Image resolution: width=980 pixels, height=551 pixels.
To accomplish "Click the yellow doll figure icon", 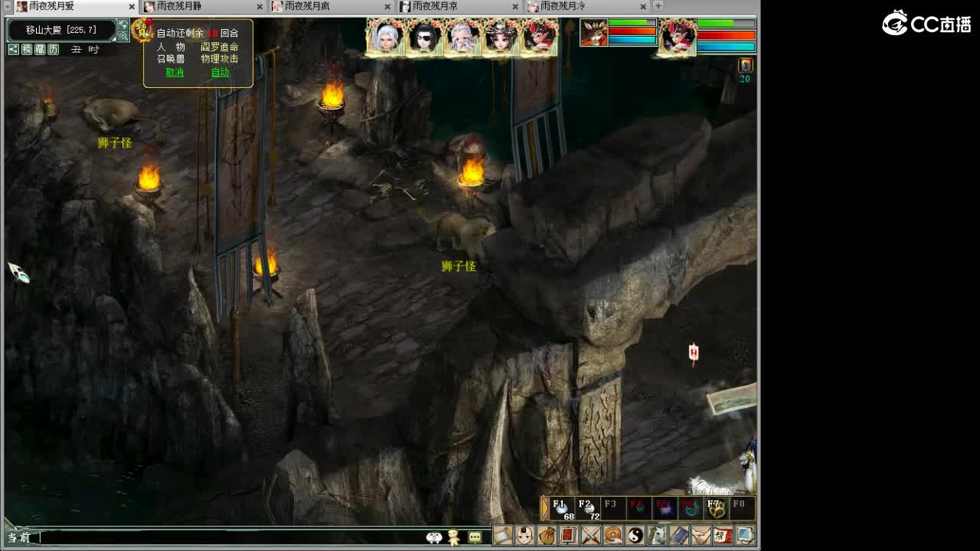I will click(x=454, y=537).
